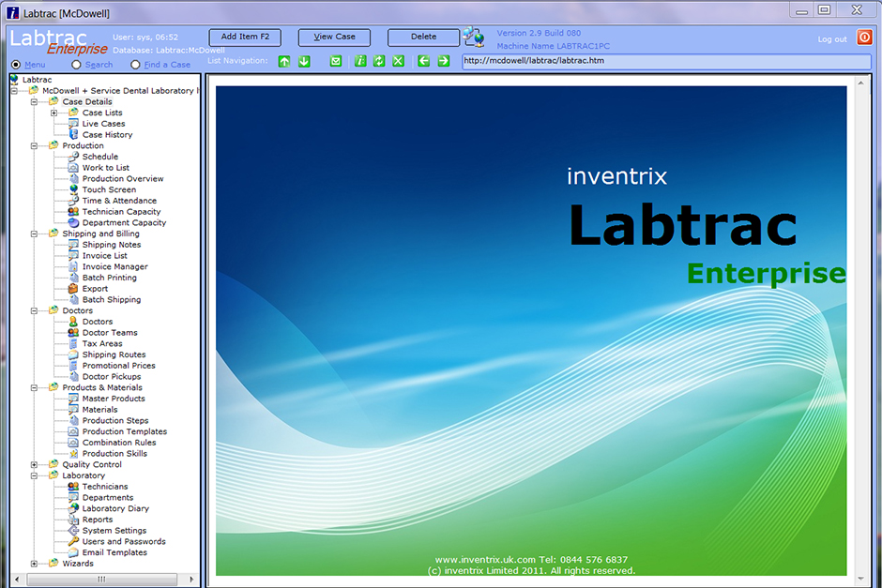
Task: Open Live Cases from the tree
Action: (103, 124)
